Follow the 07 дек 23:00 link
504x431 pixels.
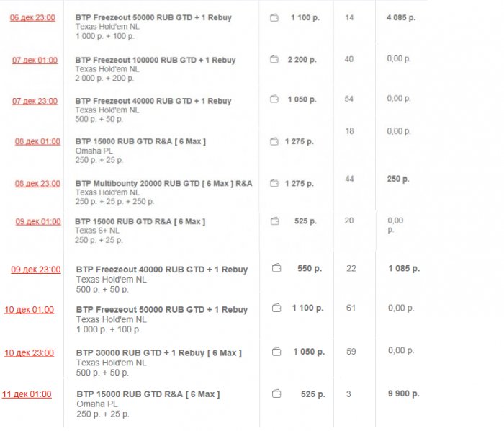(35, 101)
